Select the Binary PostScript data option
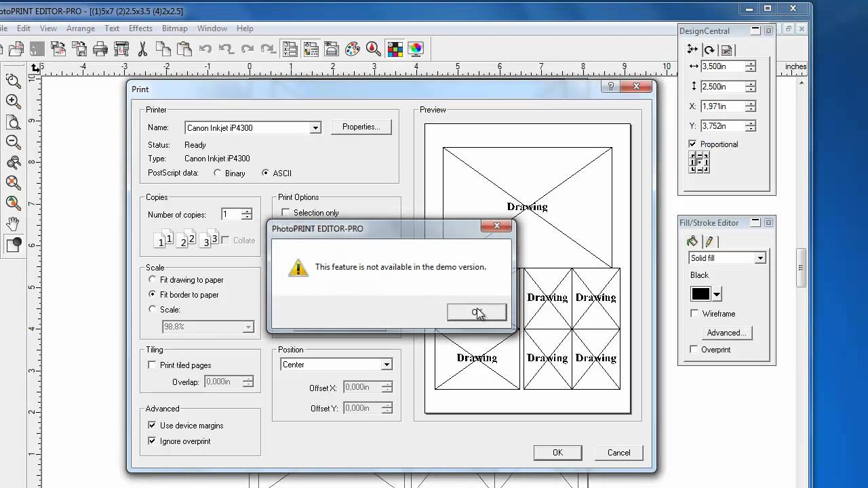 pyautogui.click(x=218, y=174)
